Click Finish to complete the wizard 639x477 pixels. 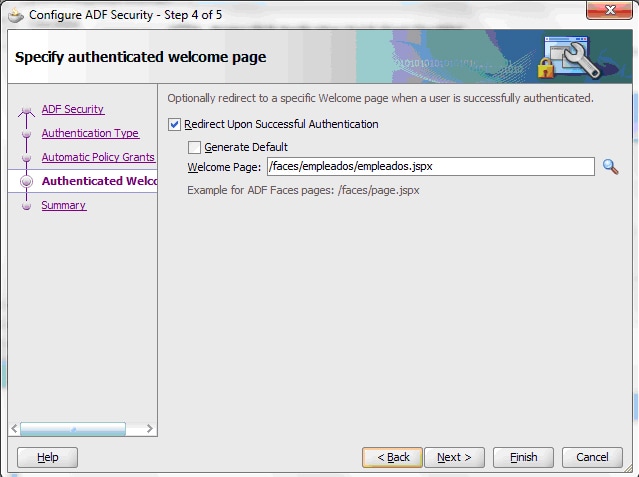tap(523, 457)
